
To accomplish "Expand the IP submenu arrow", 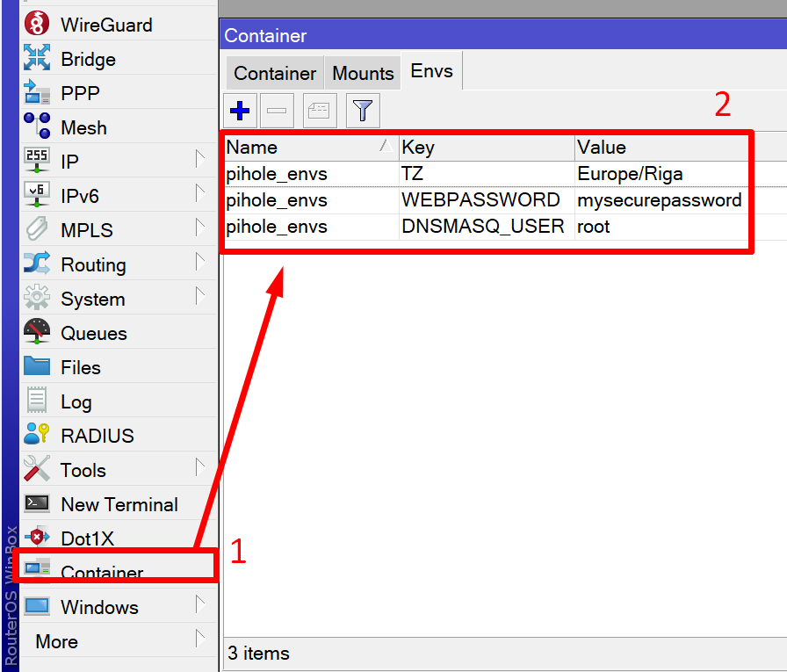I will [x=200, y=159].
